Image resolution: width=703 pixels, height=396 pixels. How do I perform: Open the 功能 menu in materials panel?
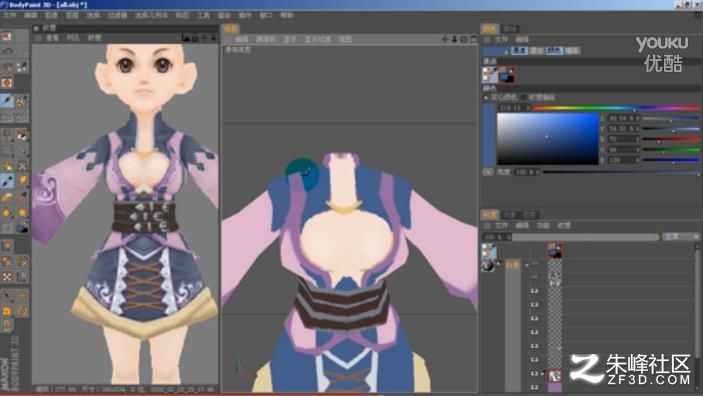[543, 226]
